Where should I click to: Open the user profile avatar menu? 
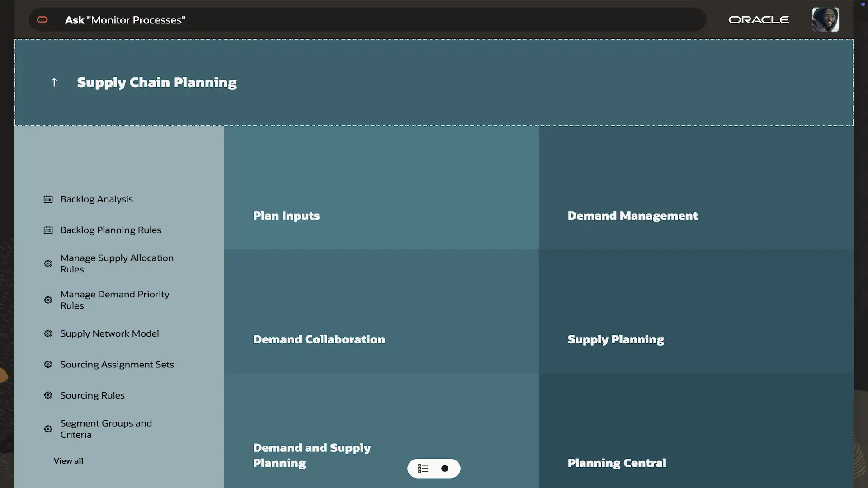[x=825, y=19]
